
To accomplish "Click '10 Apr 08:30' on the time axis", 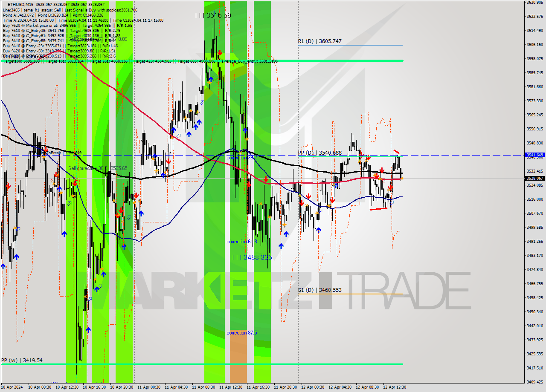I will pyautogui.click(x=40, y=387).
